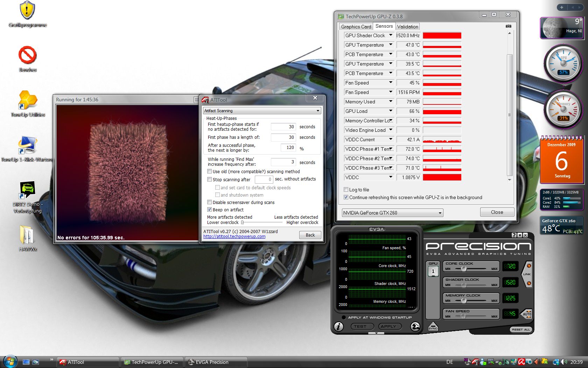Open the EVGA Precision help question mark

[x=514, y=235]
